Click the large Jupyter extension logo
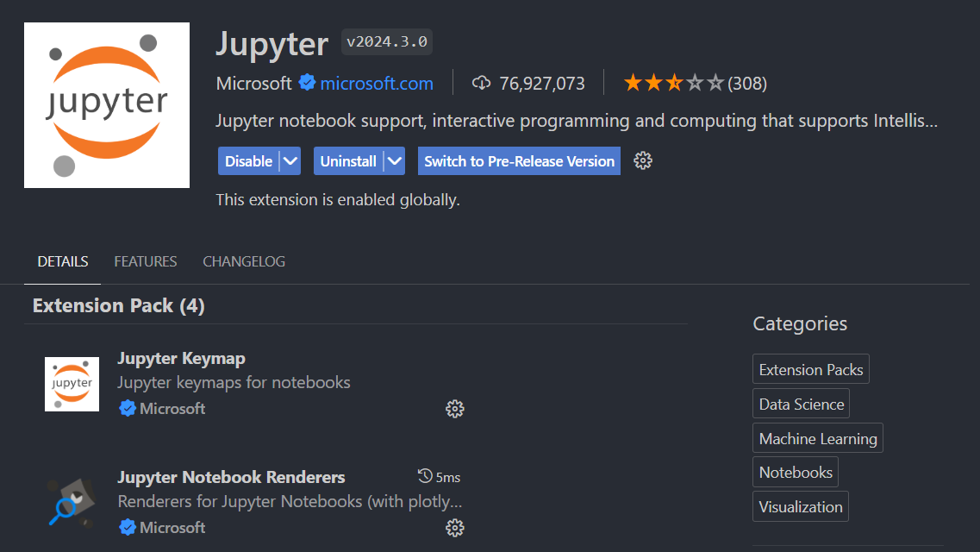980x552 pixels. coord(107,105)
